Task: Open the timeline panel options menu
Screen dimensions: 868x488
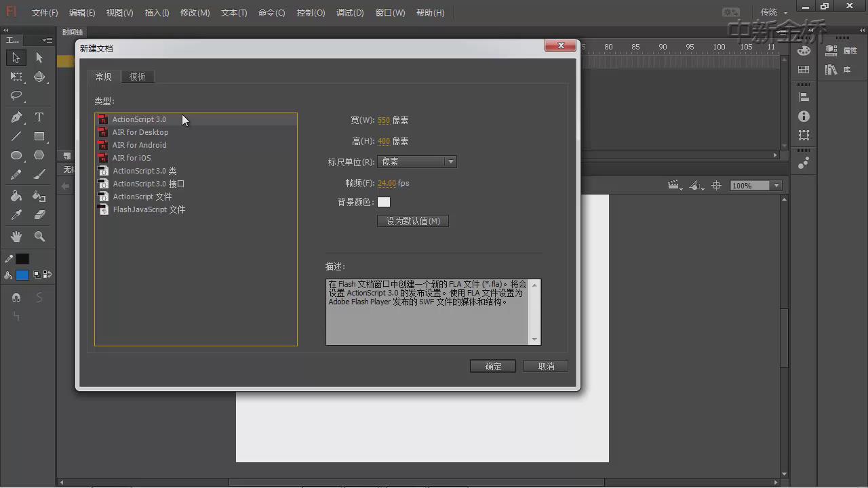Action: pos(781,32)
